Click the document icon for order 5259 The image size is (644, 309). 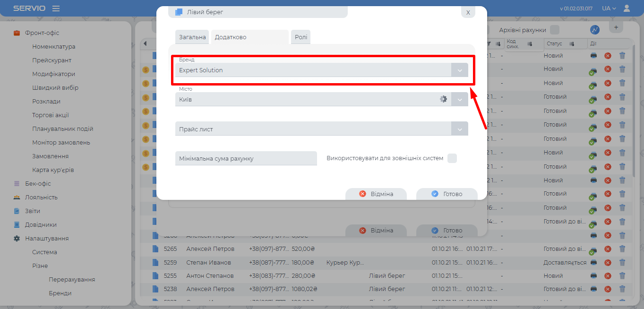point(155,263)
